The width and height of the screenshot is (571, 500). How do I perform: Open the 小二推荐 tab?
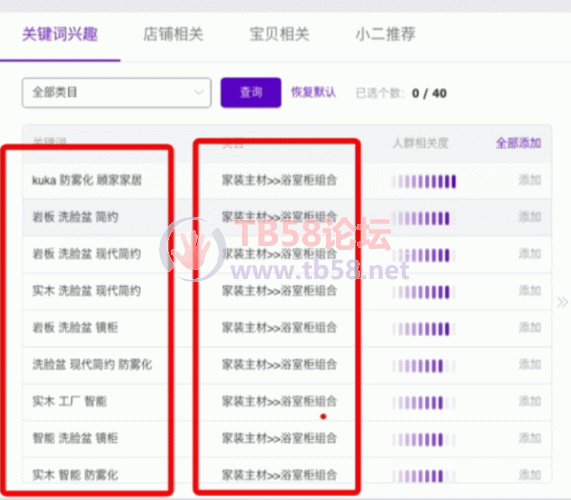(x=385, y=35)
